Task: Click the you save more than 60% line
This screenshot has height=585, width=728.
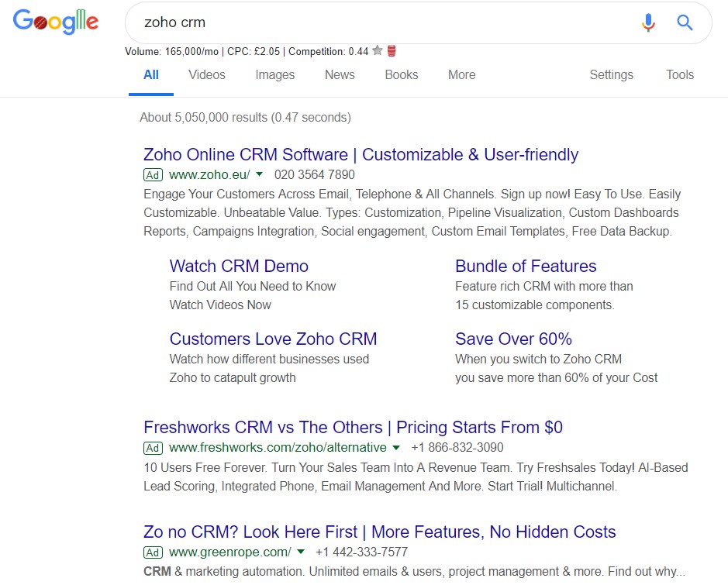Action: tap(556, 377)
